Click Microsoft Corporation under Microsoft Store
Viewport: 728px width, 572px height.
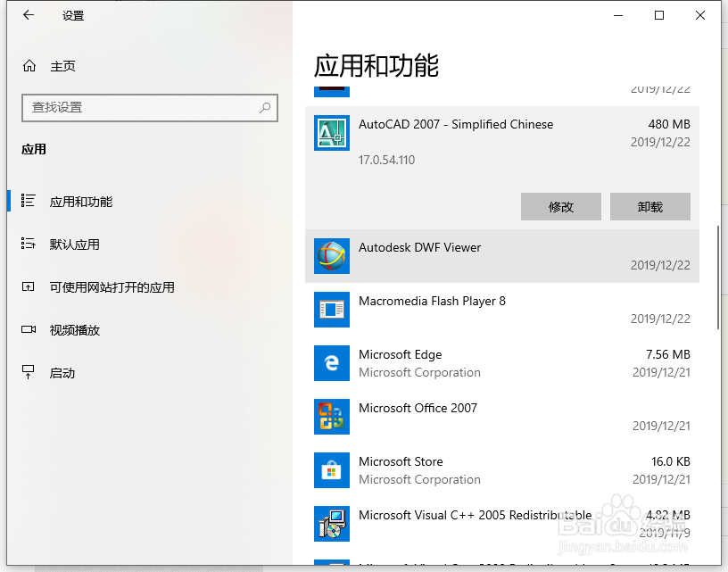point(419,479)
